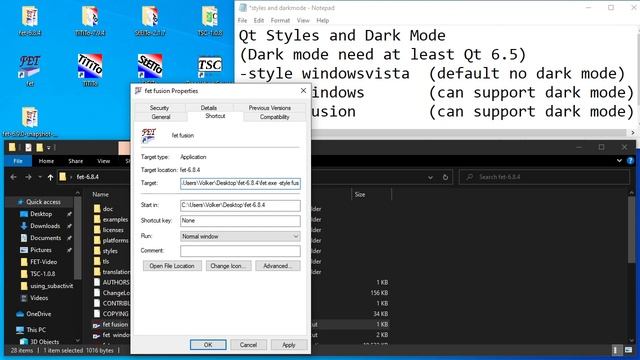Open Downloads in the Explorer sidebar
Screen dimensions: 640x360
(x=45, y=226)
